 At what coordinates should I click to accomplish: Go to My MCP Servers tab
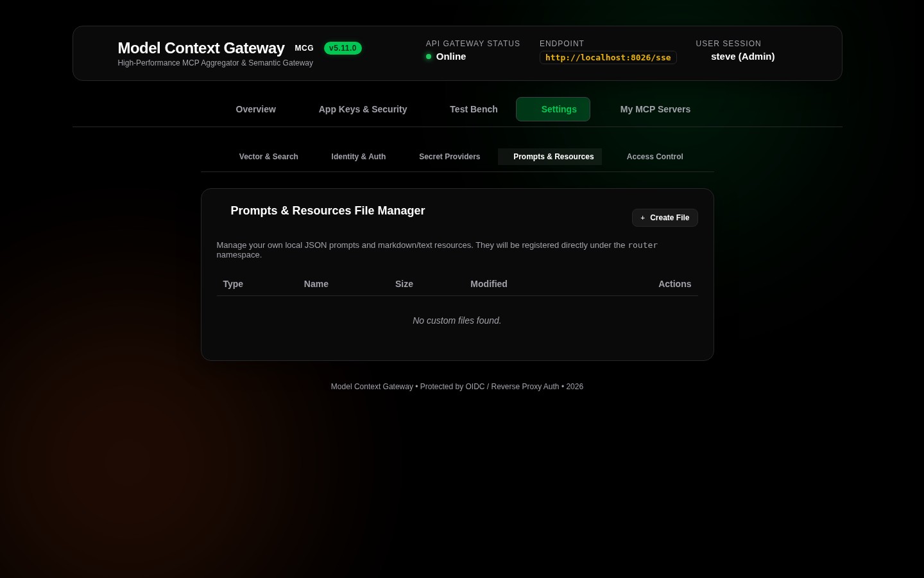[x=655, y=109]
